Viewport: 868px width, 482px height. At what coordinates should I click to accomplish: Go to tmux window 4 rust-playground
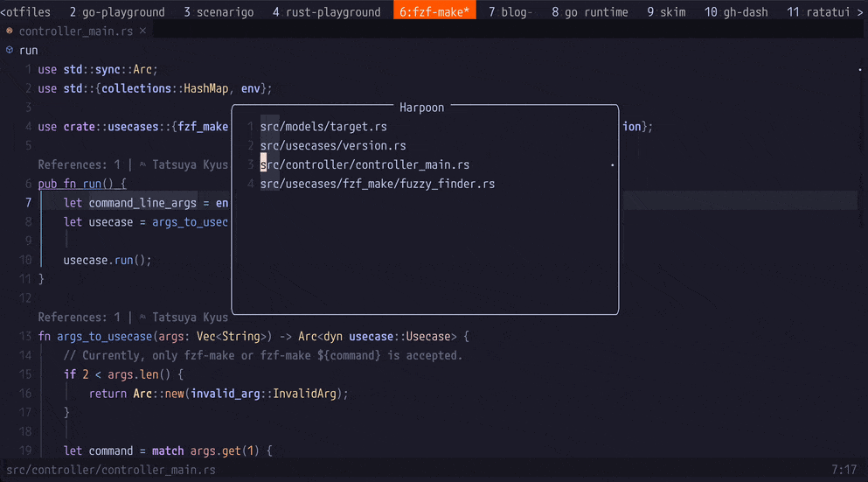point(326,11)
